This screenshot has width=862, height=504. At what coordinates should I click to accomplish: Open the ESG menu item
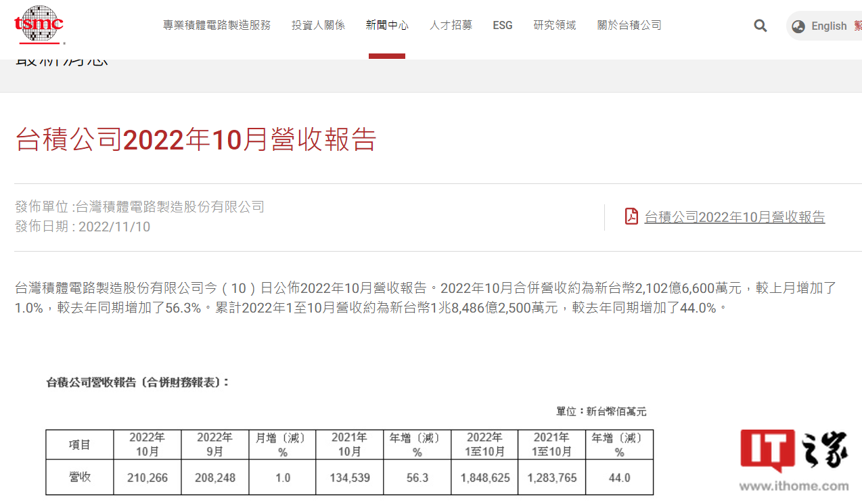point(503,26)
